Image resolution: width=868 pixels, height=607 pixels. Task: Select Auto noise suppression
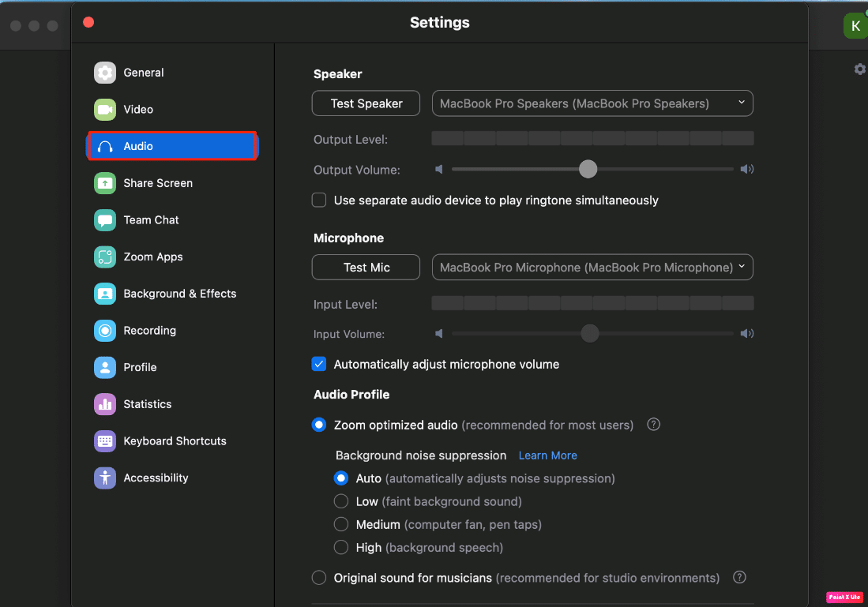pyautogui.click(x=341, y=478)
